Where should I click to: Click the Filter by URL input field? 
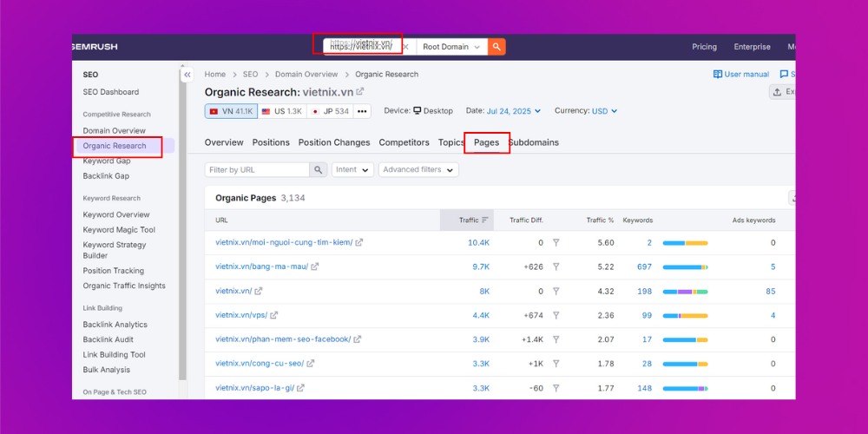257,170
